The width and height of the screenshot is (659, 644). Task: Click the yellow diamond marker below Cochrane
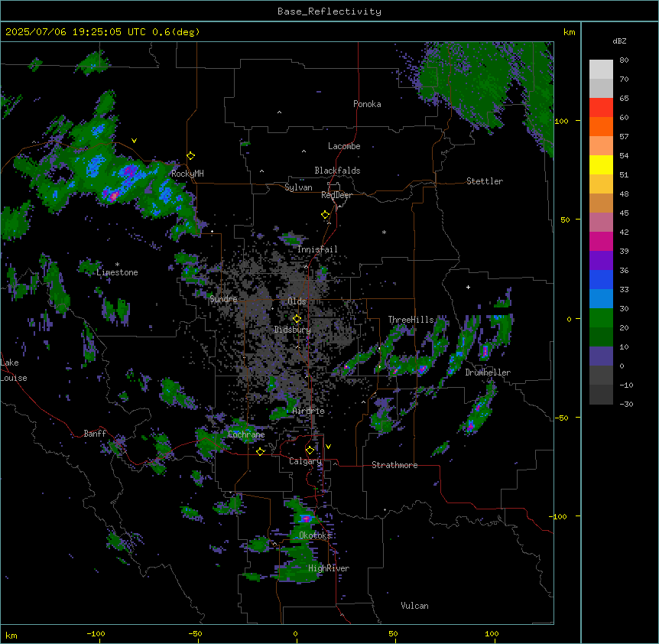[260, 451]
